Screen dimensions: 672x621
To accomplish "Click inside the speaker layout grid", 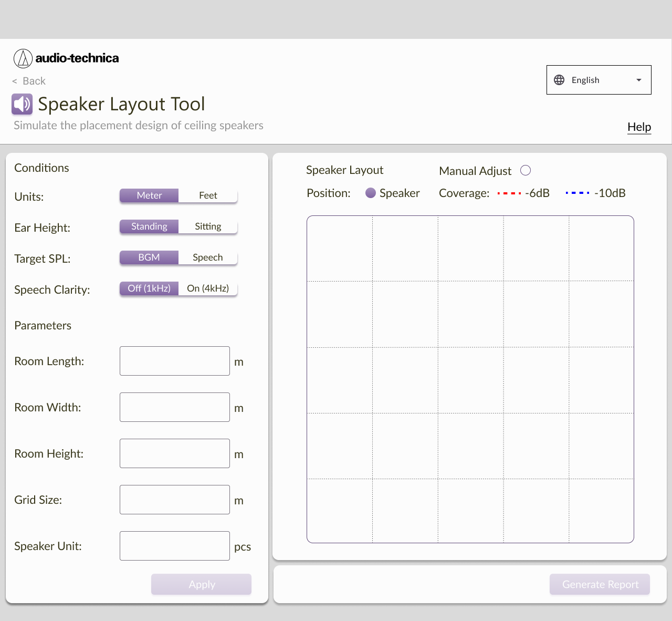I will pyautogui.click(x=470, y=378).
